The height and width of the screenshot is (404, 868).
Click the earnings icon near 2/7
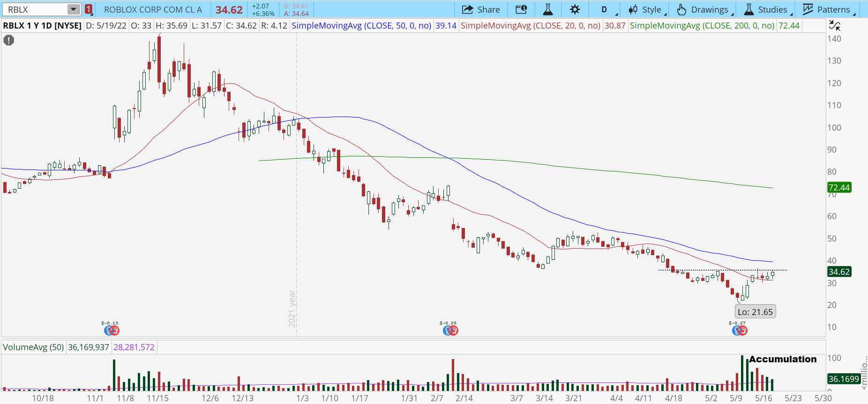pos(450,331)
